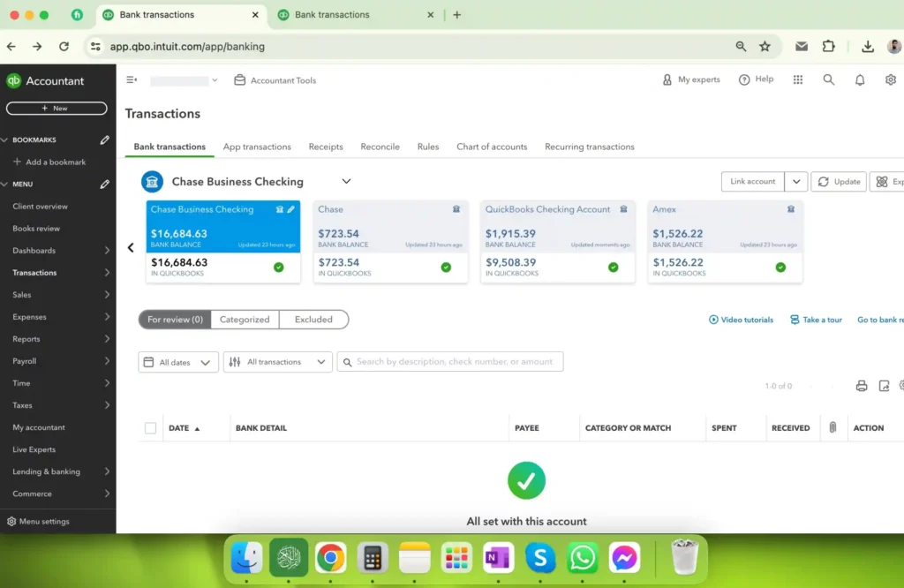Click the blue bank account icon beside account name
This screenshot has height=588, width=904.
point(152,182)
